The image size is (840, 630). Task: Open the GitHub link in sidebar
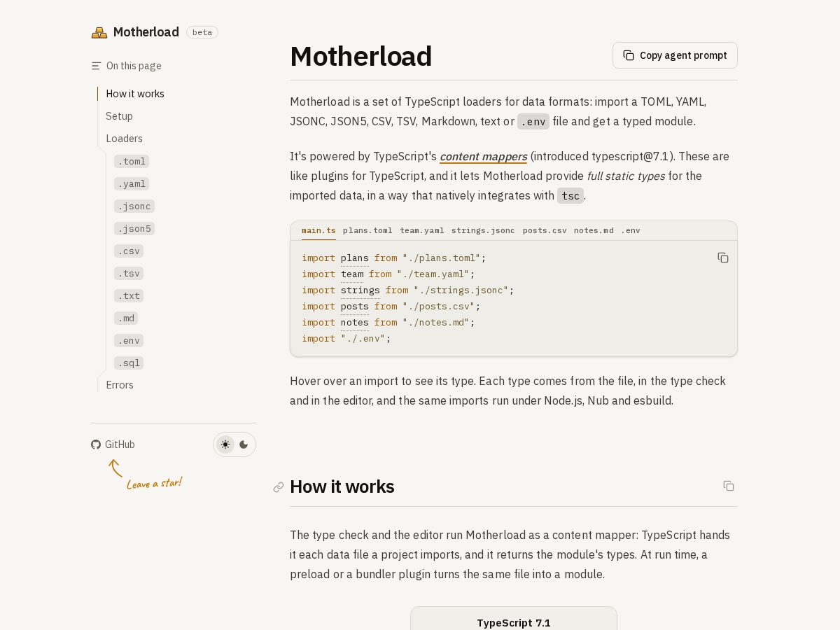113,444
